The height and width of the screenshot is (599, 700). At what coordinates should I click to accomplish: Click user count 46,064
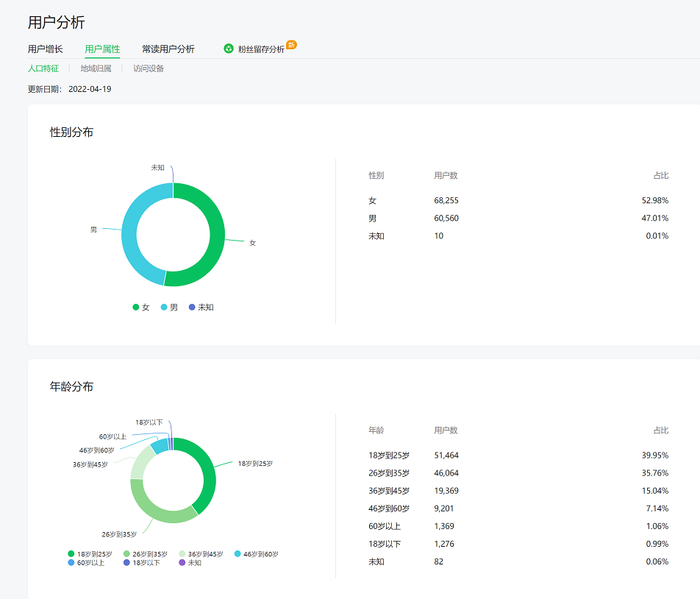coord(446,473)
